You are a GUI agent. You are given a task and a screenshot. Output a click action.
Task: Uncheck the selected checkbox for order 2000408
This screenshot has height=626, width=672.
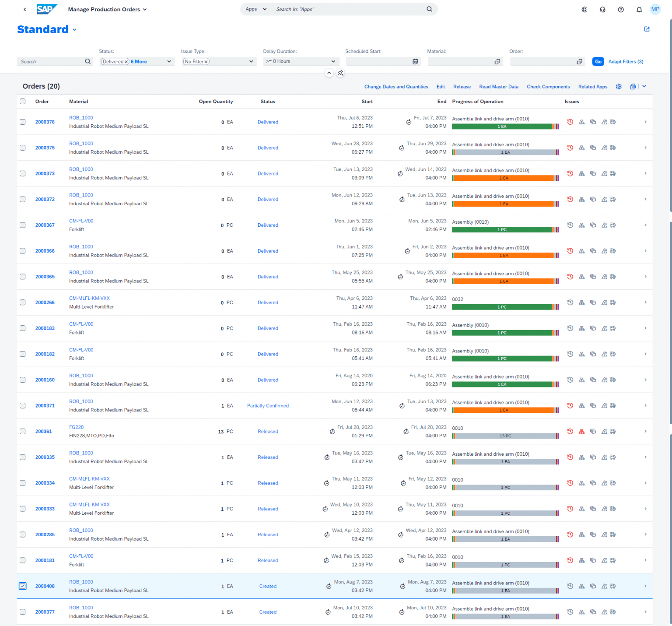pos(22,586)
